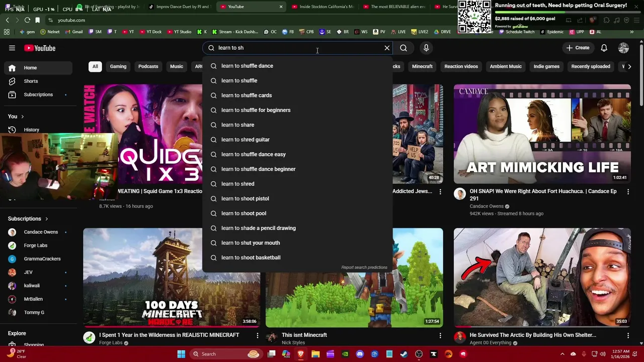Reload the page with refresh icon
This screenshot has height=362, width=644.
click(27, 20)
